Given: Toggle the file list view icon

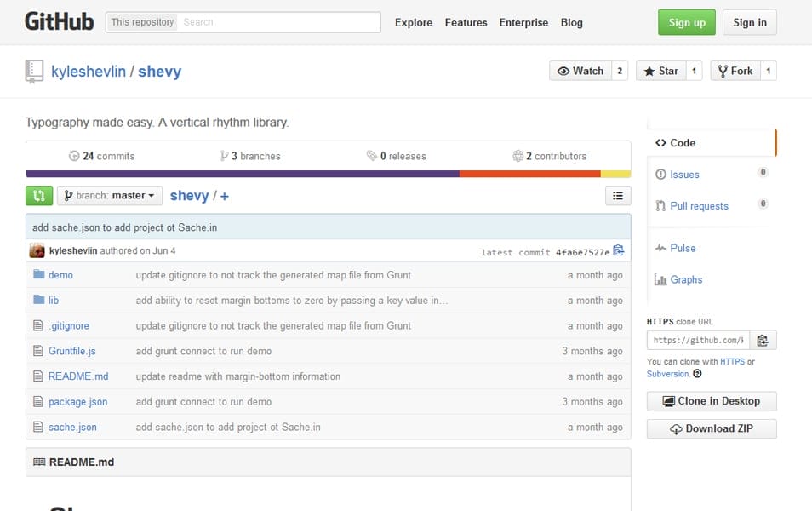Looking at the screenshot, I should pos(618,195).
